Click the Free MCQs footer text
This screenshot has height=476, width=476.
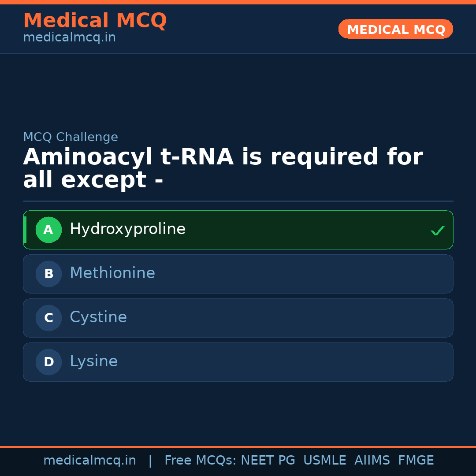pos(201,461)
